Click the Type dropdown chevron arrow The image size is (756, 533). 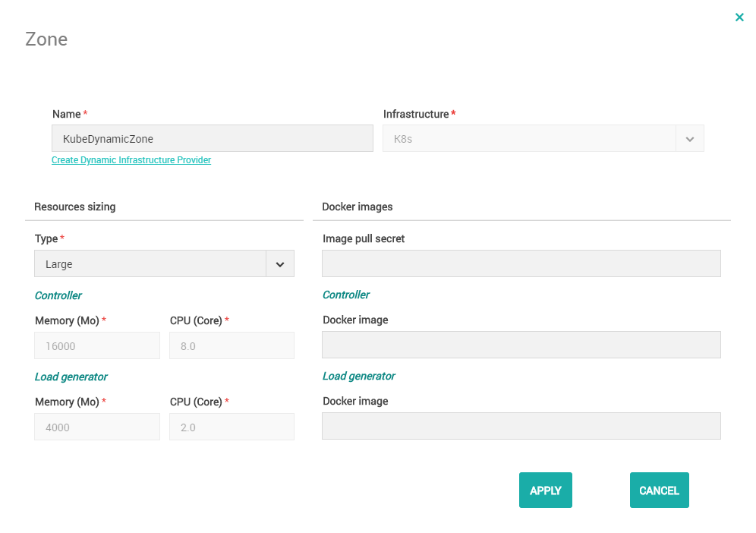[x=280, y=264]
